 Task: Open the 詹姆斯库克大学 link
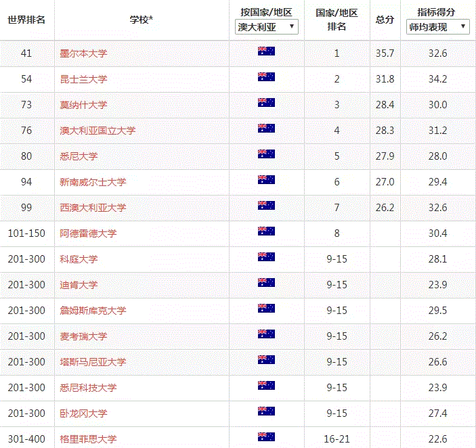(x=93, y=311)
